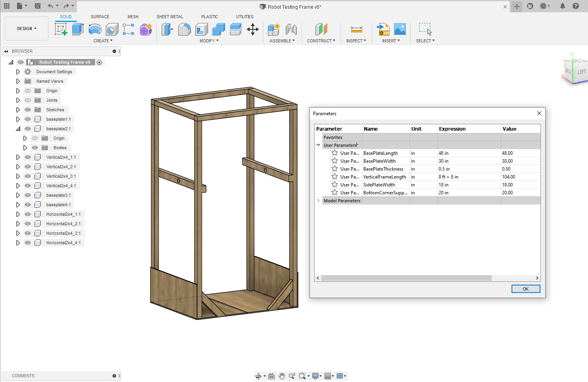Select the Revolve tool in toolbar
This screenshot has width=588, height=382.
95,29
